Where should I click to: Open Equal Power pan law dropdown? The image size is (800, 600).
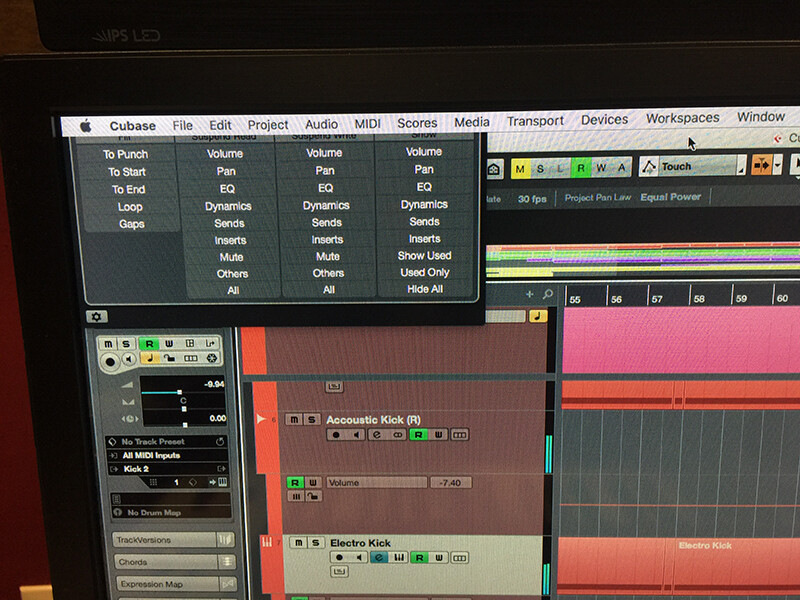670,197
